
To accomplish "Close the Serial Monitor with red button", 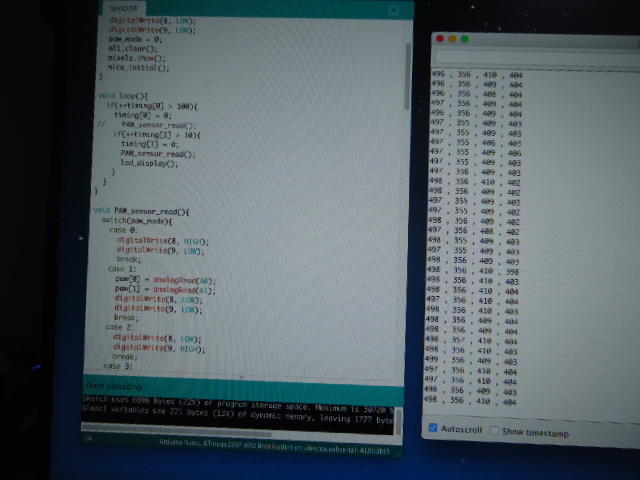I will (x=440, y=38).
